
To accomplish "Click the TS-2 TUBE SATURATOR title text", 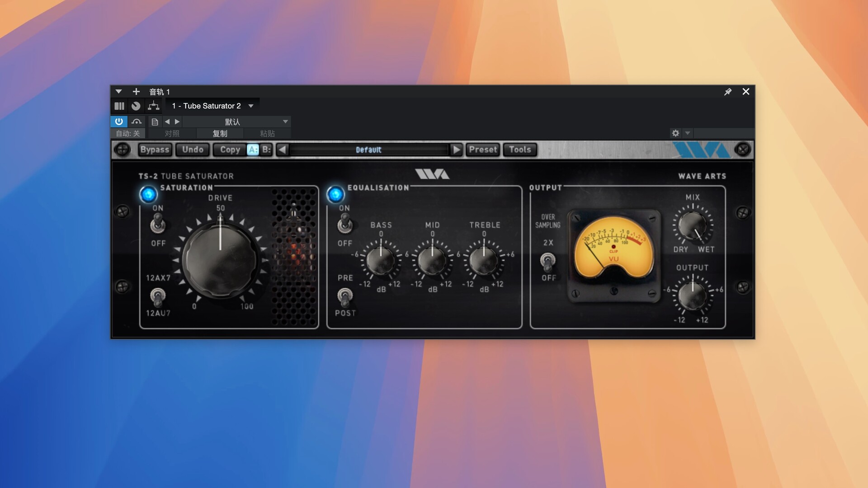I will coord(186,176).
